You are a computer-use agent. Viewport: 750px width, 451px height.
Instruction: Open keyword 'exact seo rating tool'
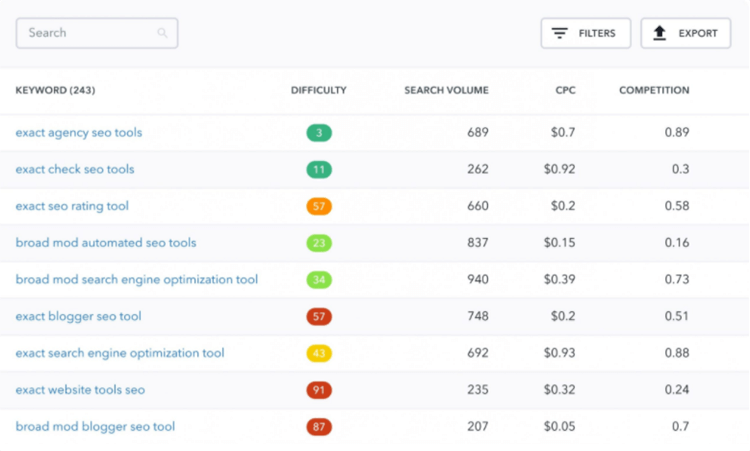[72, 206]
